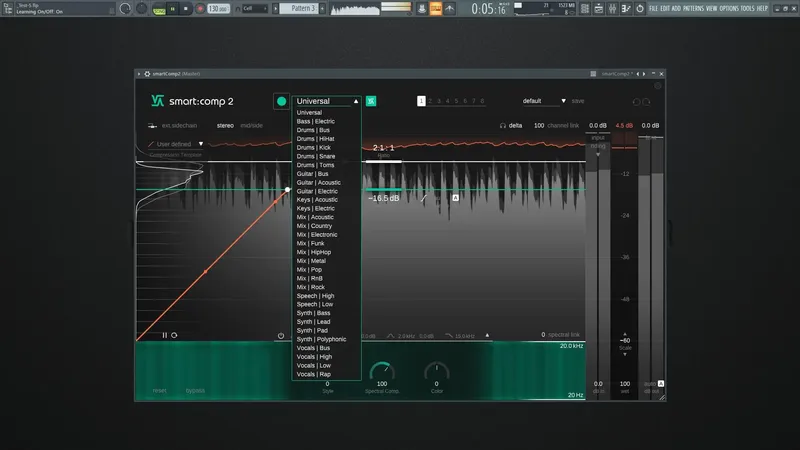
Task: Click the 2.1 : 1 ratio value
Action: click(x=383, y=148)
